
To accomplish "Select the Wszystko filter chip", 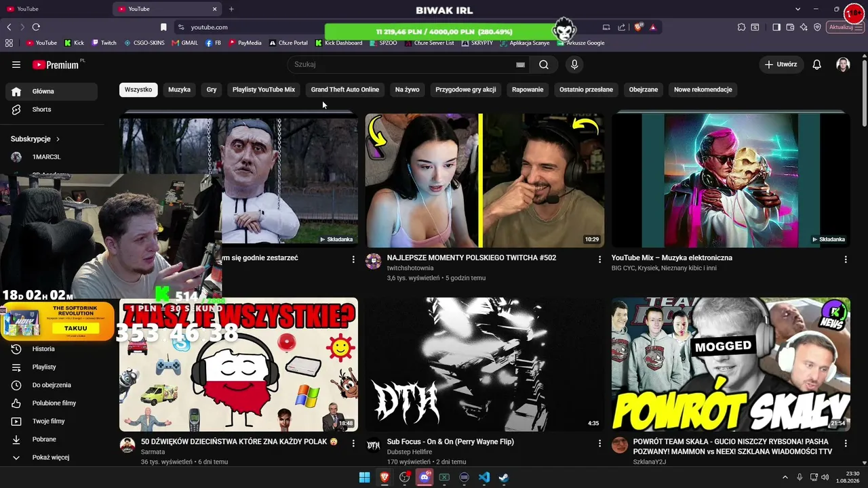I will pos(138,89).
